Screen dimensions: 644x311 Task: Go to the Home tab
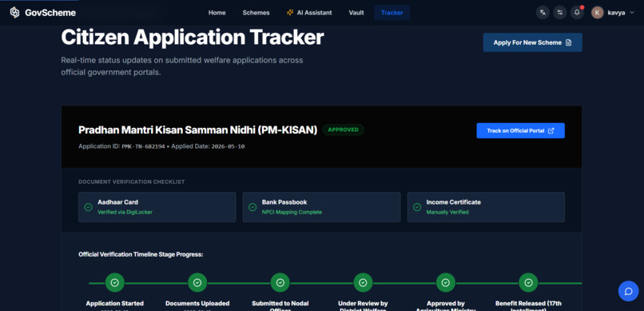tap(217, 13)
